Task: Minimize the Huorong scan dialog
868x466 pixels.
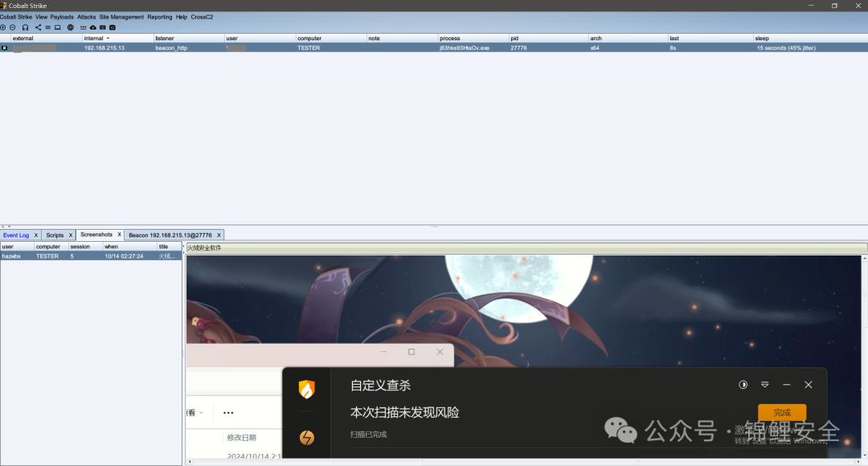Action: (x=787, y=385)
